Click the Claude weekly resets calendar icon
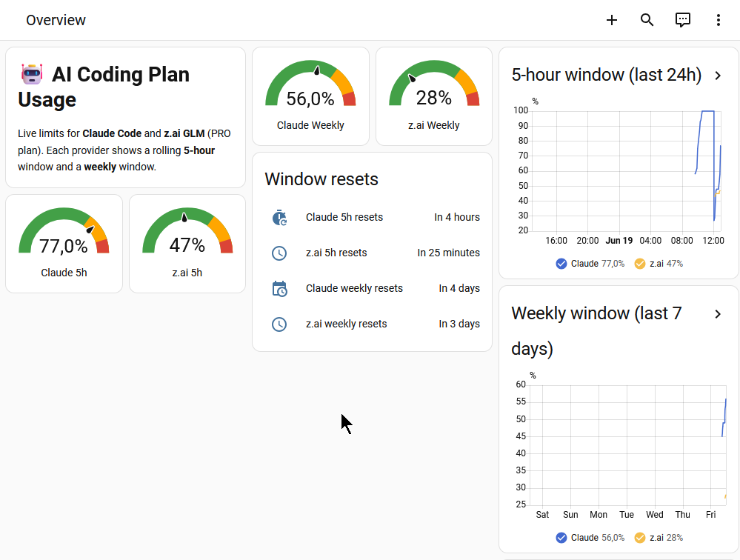This screenshot has width=740, height=560. pyautogui.click(x=279, y=288)
